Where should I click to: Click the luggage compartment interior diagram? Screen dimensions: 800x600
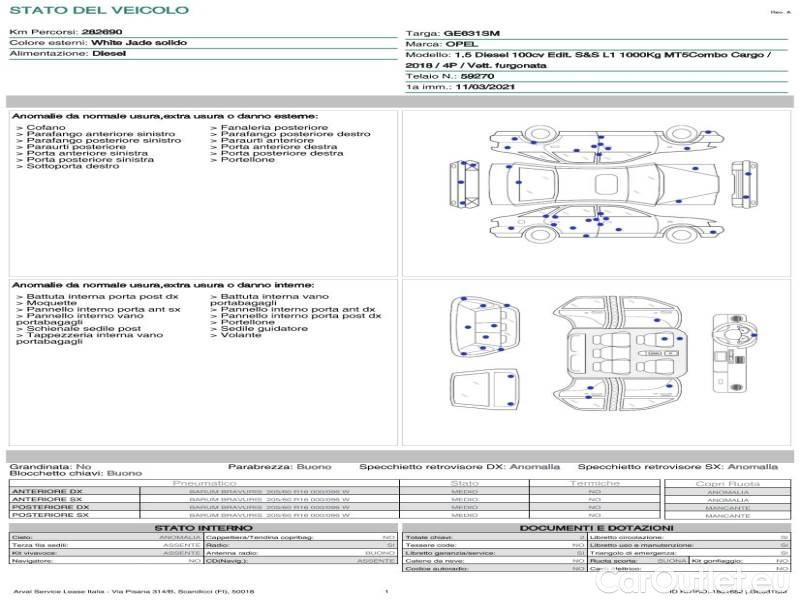[x=485, y=327]
